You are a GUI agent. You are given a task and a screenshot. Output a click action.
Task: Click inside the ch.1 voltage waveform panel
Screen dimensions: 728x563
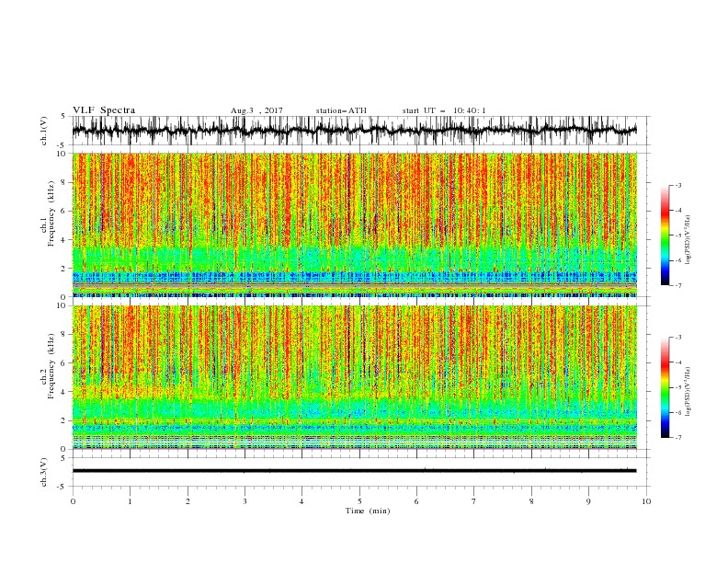(x=360, y=131)
